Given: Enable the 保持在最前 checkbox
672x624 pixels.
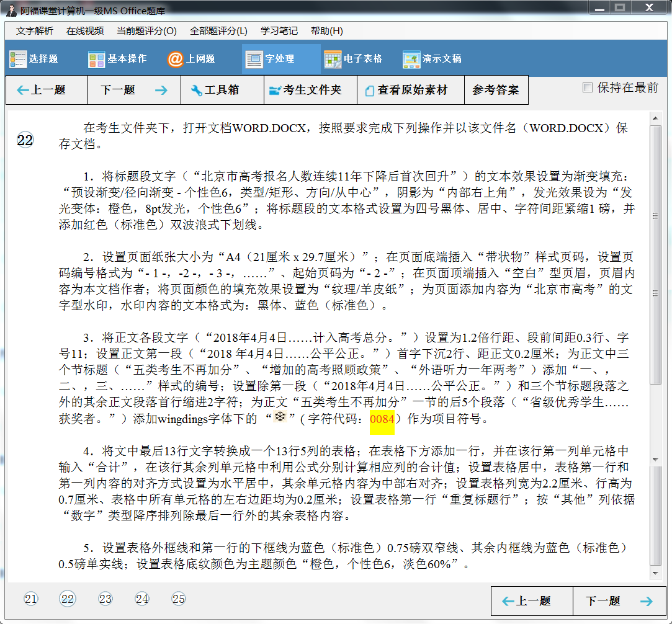Looking at the screenshot, I should (x=587, y=87).
